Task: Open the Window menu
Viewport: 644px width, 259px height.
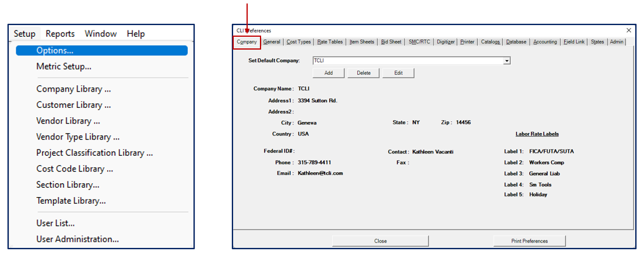Action: 100,34
